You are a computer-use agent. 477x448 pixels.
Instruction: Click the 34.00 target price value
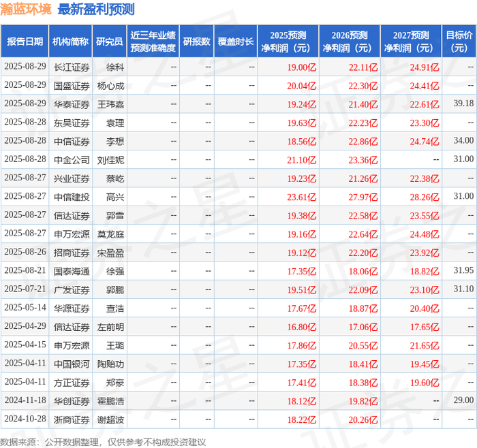463,140
